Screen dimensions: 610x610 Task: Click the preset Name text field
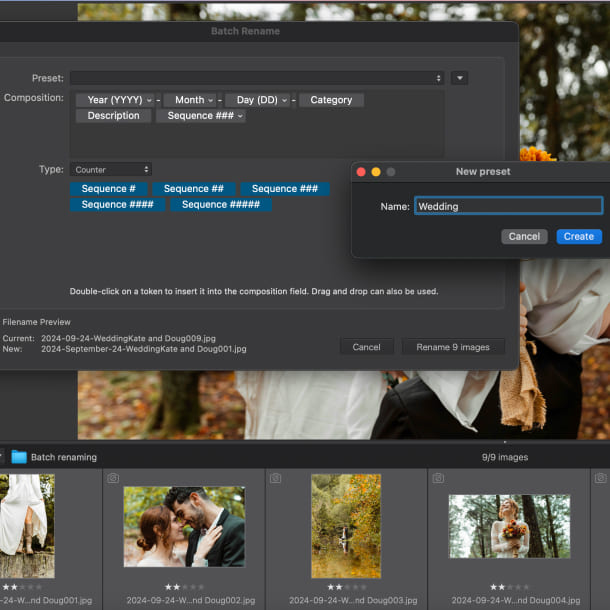(x=508, y=206)
